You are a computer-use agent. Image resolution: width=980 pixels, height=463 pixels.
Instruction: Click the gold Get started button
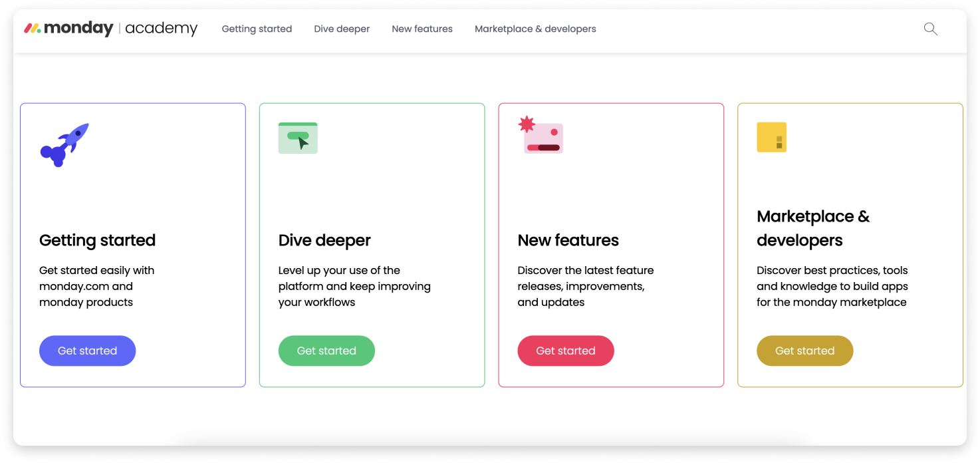coord(805,351)
